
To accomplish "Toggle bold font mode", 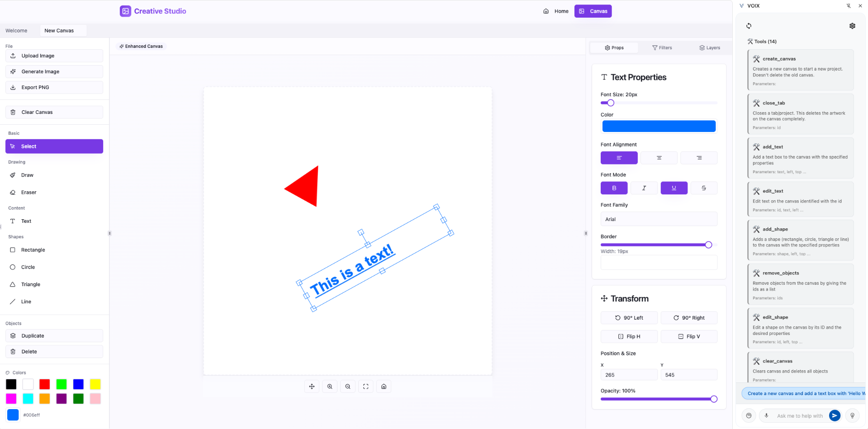I will 614,188.
